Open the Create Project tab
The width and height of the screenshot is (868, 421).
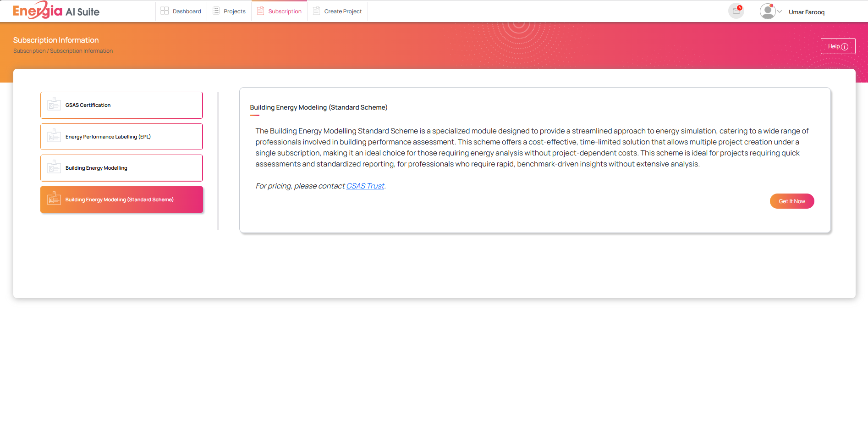[x=337, y=11]
